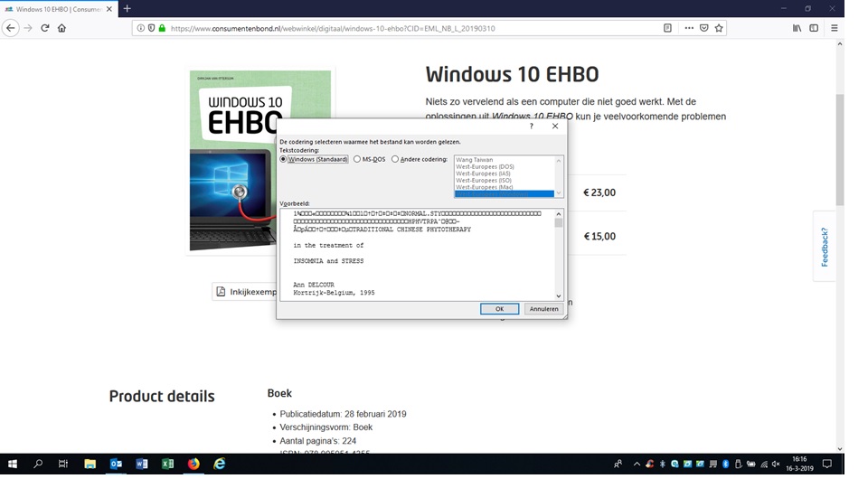Click the green padlock security icon
This screenshot has width=868, height=488.
162,28
